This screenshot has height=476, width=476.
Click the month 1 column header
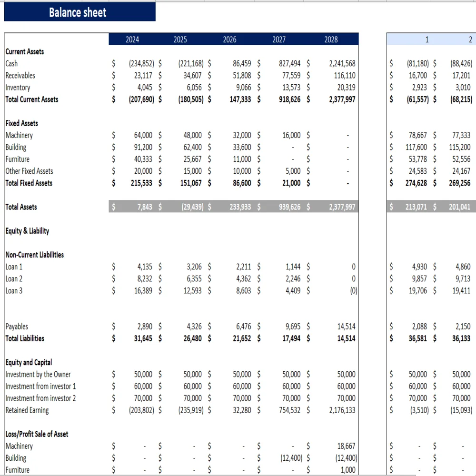tap(426, 40)
